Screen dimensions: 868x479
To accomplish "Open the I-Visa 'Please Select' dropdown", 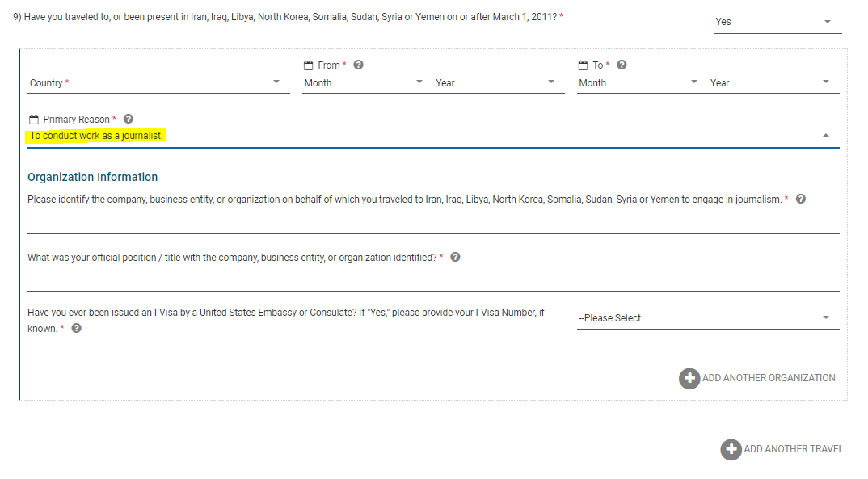I will pyautogui.click(x=707, y=318).
